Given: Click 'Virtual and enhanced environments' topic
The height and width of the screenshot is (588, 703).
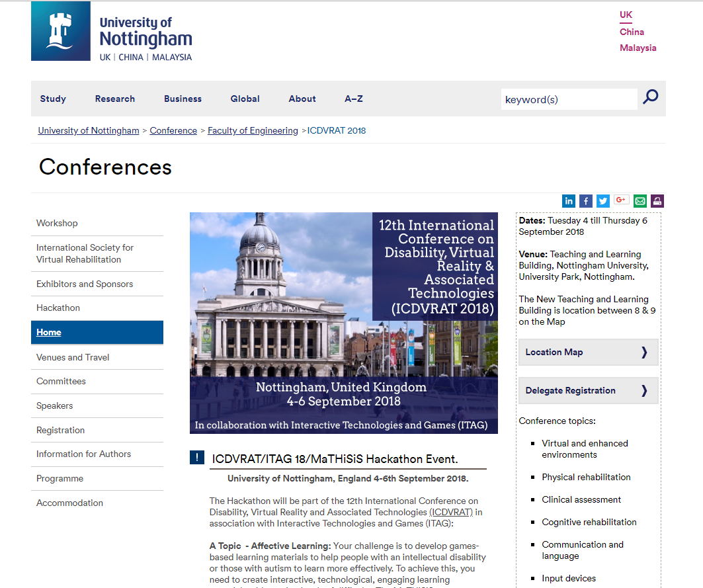Looking at the screenshot, I should click(x=585, y=449).
